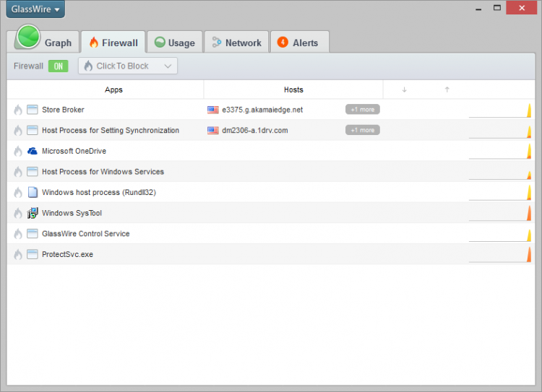Open the Usage tab
Screen dimensions: 542x392
point(175,43)
